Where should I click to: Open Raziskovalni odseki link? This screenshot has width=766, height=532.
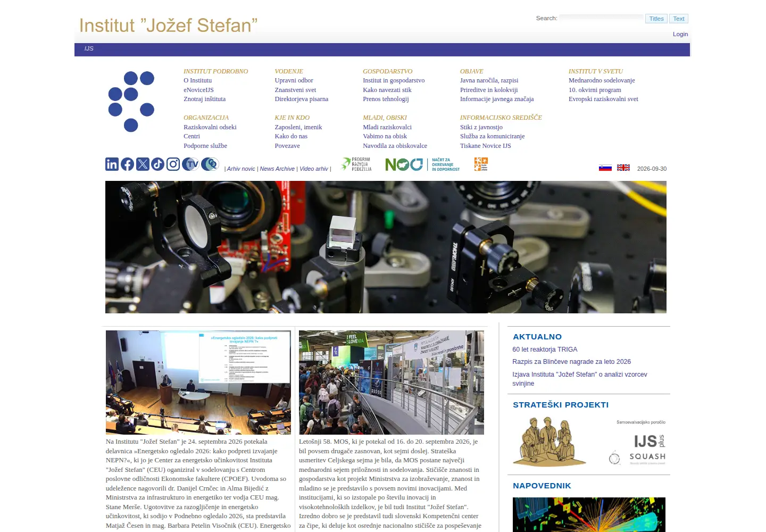[x=210, y=127]
